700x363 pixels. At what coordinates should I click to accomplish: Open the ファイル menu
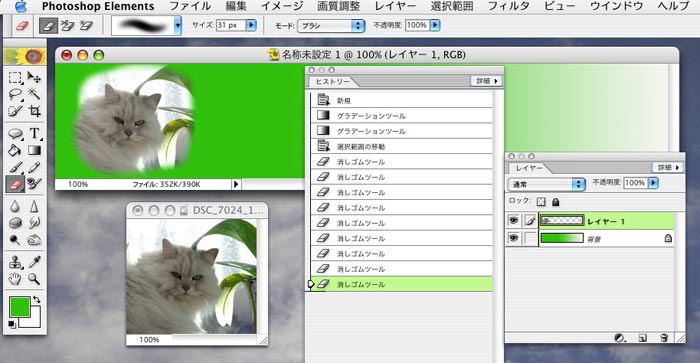pos(190,6)
